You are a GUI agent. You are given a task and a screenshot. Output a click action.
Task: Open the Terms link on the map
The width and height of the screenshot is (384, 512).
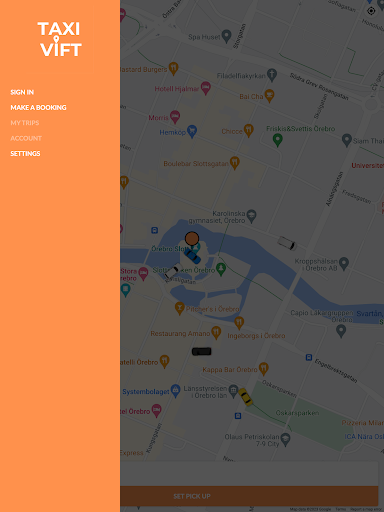point(340,509)
